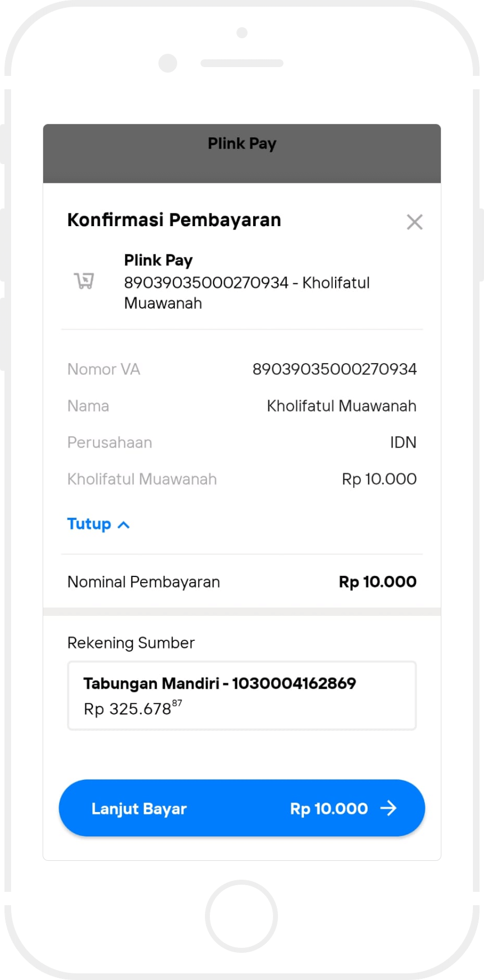
Task: Click the Perusahaan label
Action: [x=110, y=442]
